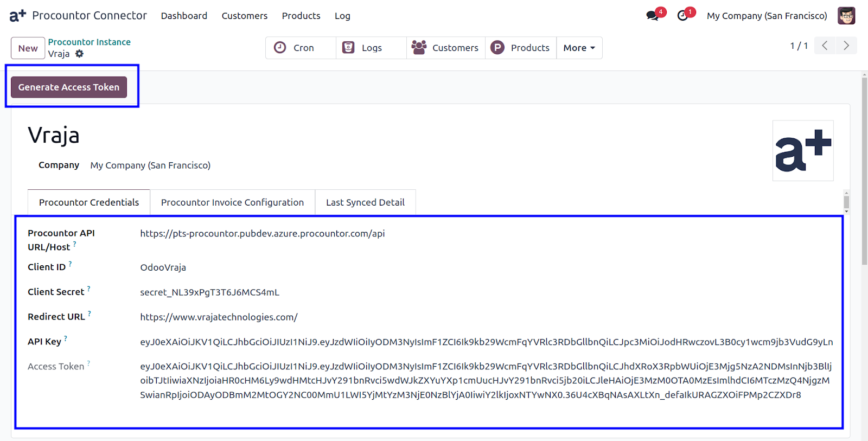Click the New button
The image size is (868, 441).
(28, 48)
